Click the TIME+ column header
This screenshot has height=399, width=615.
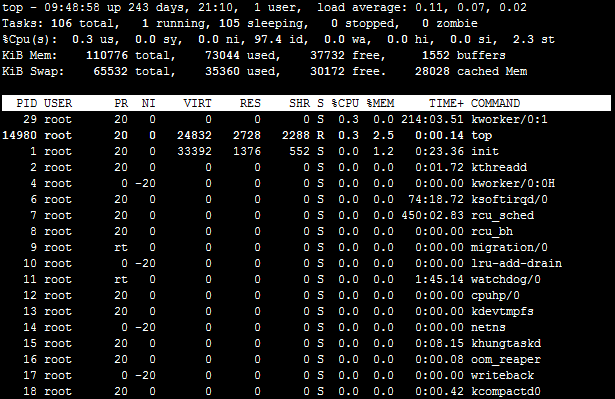pyautogui.click(x=446, y=103)
